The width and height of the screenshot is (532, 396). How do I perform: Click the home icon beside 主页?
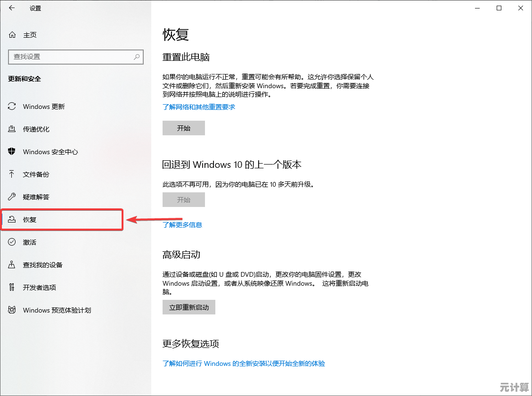(12, 34)
